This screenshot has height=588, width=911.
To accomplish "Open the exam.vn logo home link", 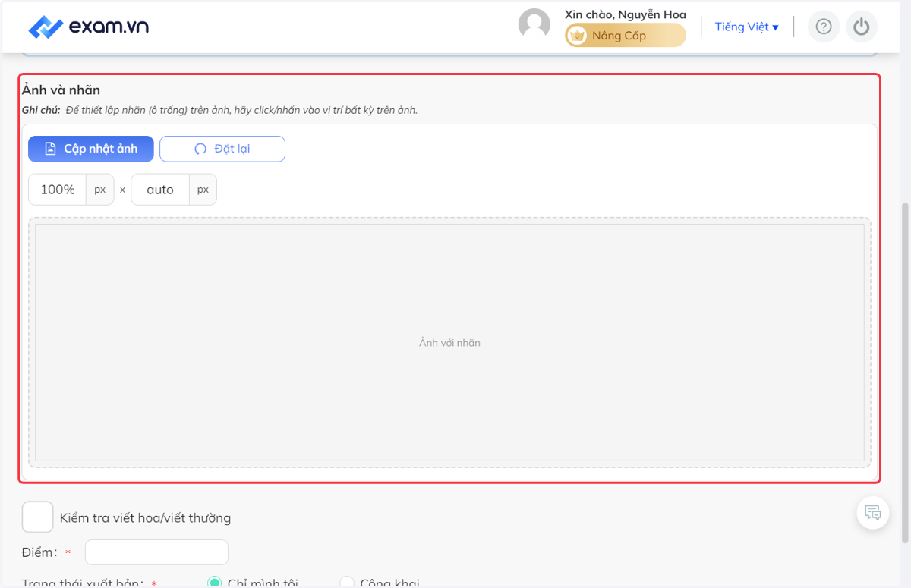I will [89, 27].
